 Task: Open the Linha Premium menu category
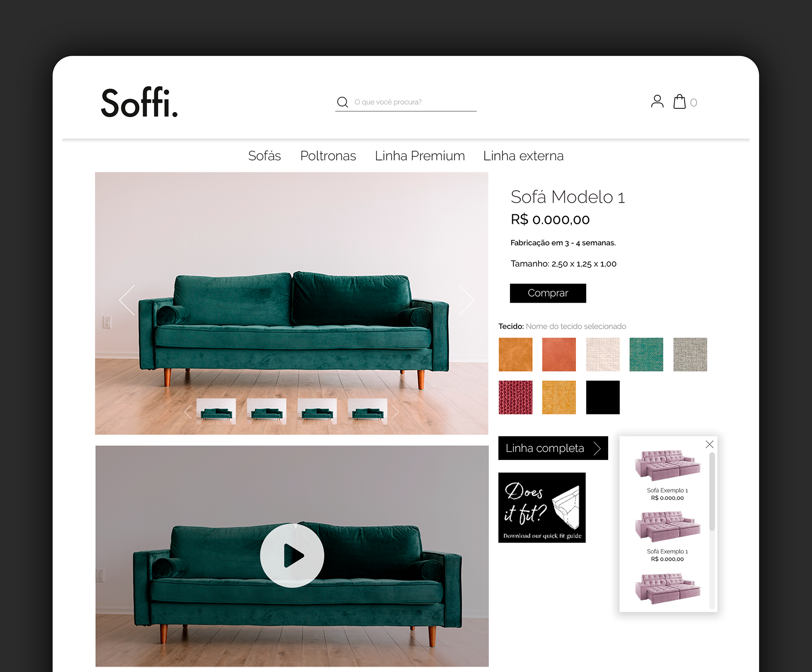pyautogui.click(x=420, y=156)
